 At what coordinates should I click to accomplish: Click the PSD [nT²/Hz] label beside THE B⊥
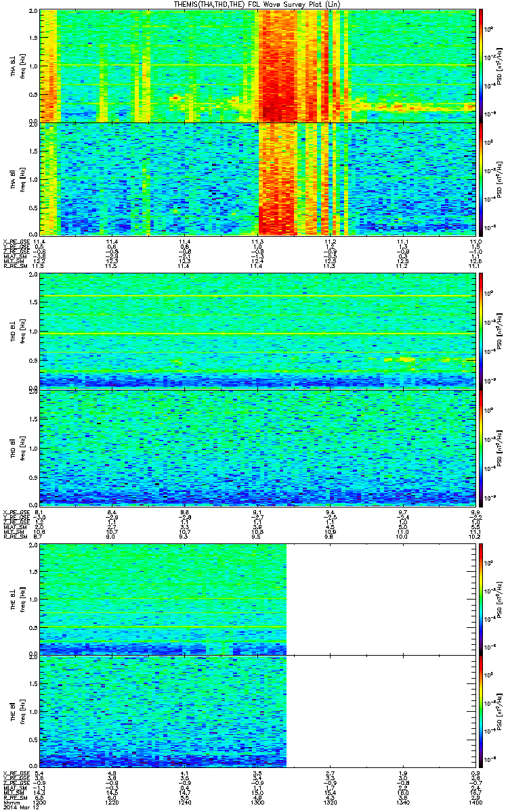(x=499, y=598)
